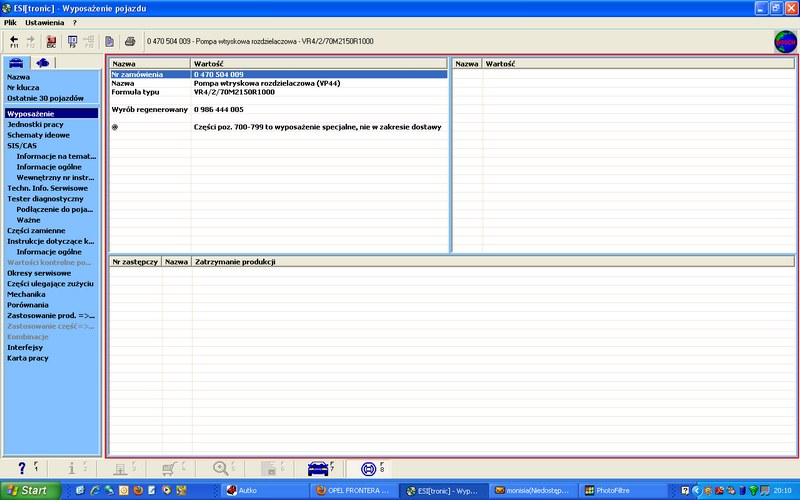Screen dimensions: 800x500
Task: Switch to the engine parts sidebar tab
Action: pos(44,63)
